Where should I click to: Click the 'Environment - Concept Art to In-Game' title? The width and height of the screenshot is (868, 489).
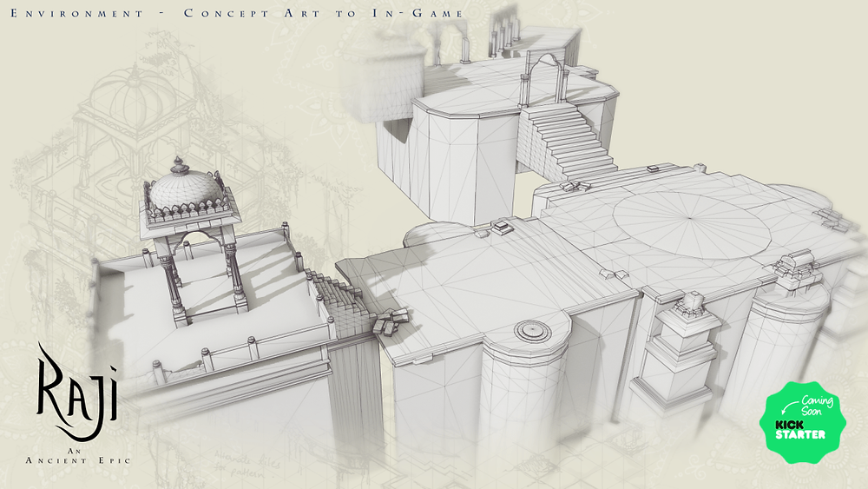[236, 13]
